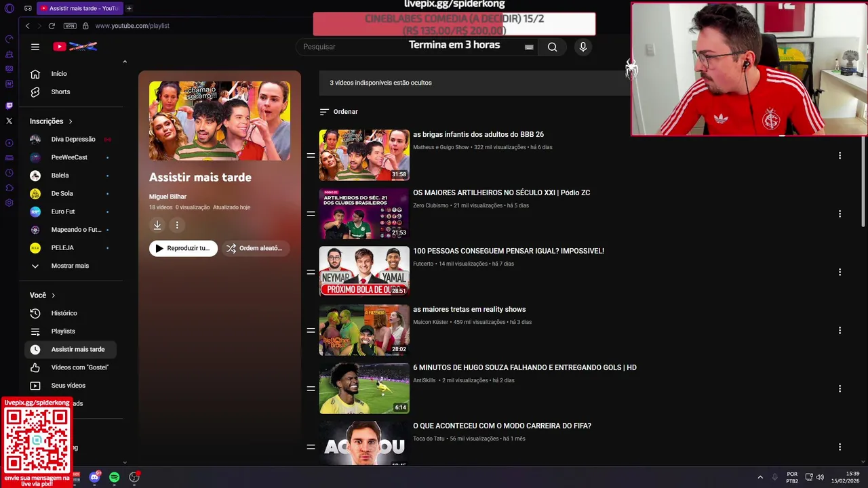Open the Ordenar sort dropdown

click(338, 112)
